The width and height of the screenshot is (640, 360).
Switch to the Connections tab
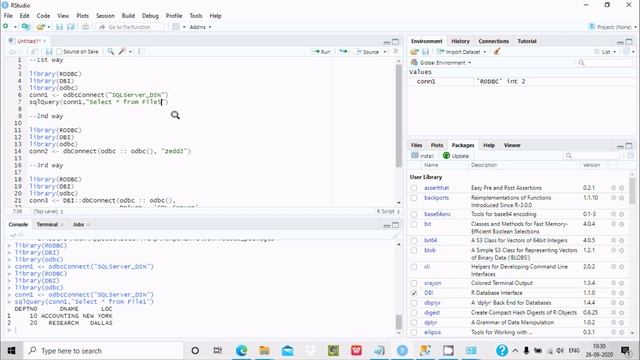click(x=493, y=41)
